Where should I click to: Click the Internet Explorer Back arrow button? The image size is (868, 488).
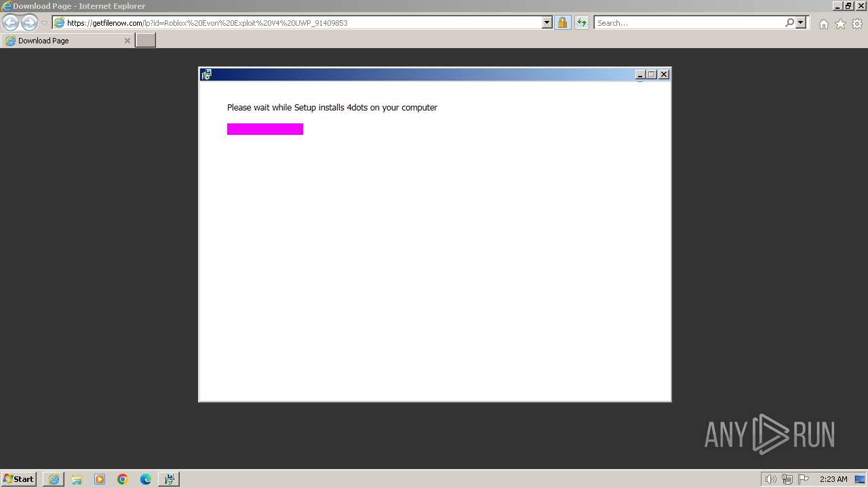[x=10, y=23]
